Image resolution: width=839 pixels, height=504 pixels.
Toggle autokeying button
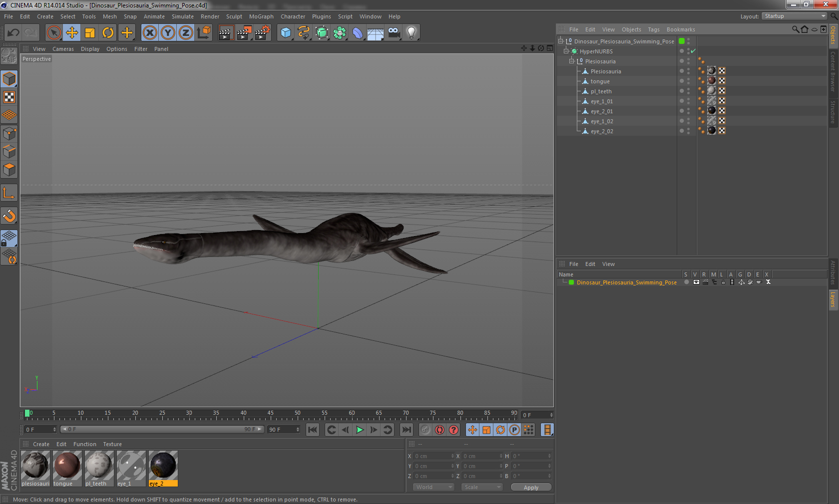click(x=439, y=430)
